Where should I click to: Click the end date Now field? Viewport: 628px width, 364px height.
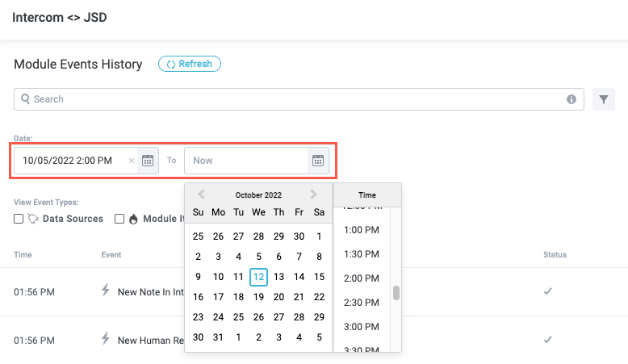point(246,161)
